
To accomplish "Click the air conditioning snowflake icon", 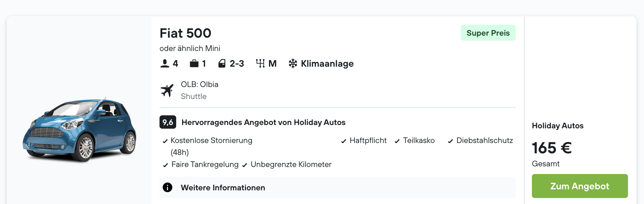I will pos(293,64).
